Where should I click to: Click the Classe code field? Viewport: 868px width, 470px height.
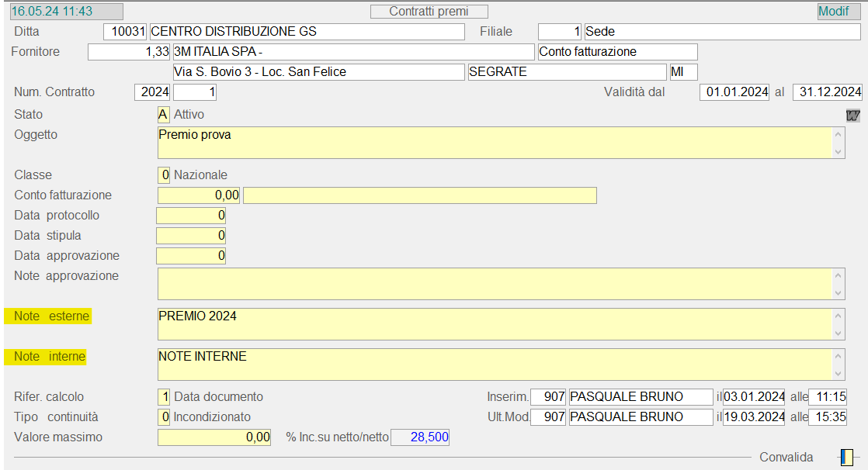tap(164, 175)
